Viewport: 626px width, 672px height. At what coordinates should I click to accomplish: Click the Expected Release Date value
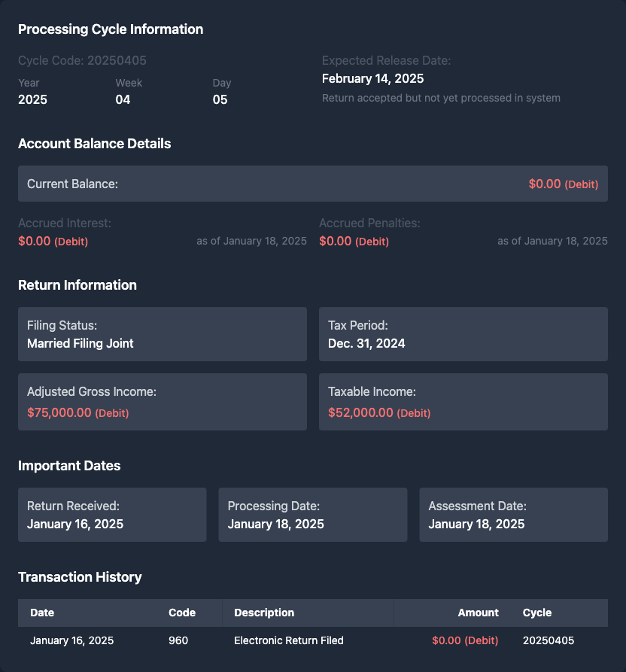coord(372,79)
